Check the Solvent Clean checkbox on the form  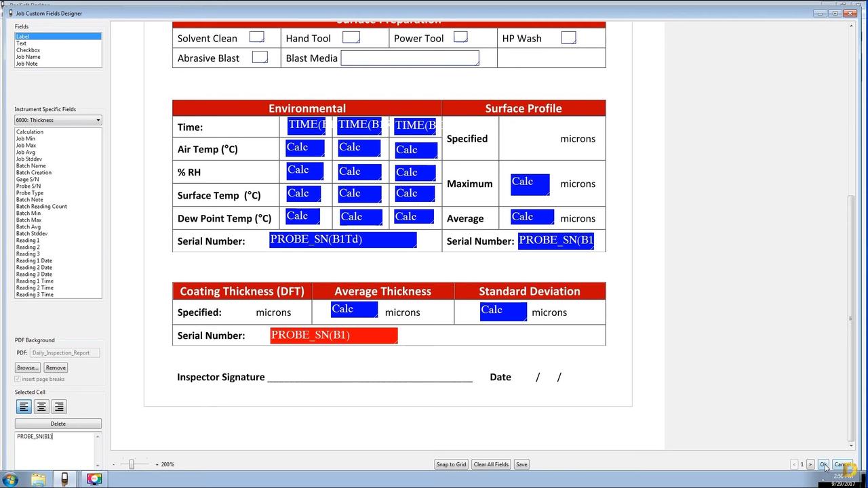256,37
